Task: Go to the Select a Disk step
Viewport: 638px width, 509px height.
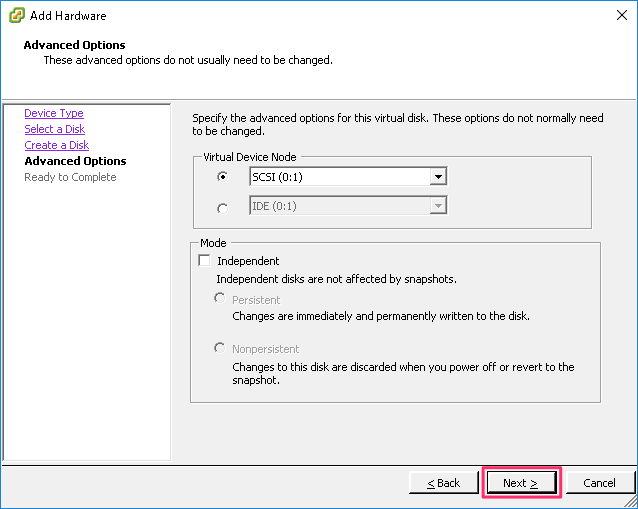Action: coord(55,129)
